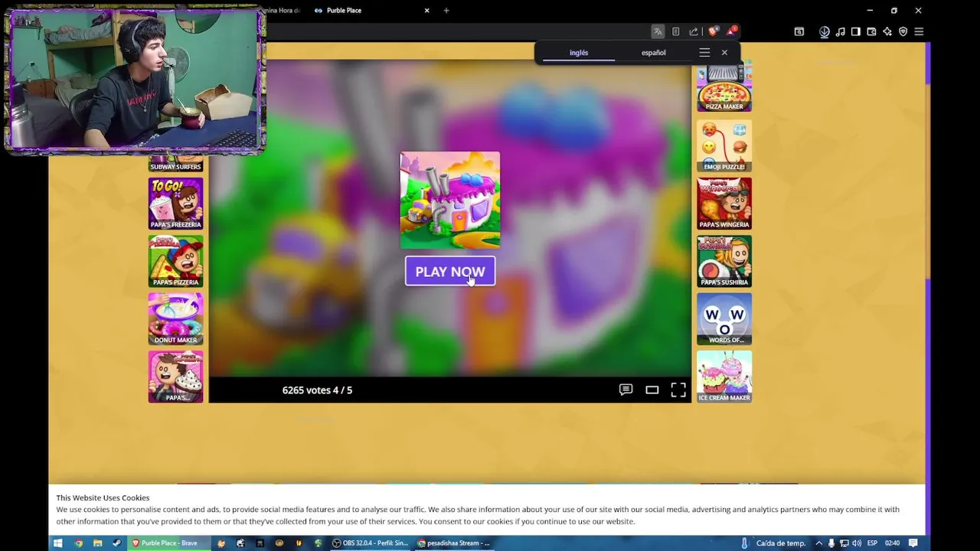The image size is (980, 551).
Task: Switch to pesadishaa Stream taskbar window
Action: 455,543
